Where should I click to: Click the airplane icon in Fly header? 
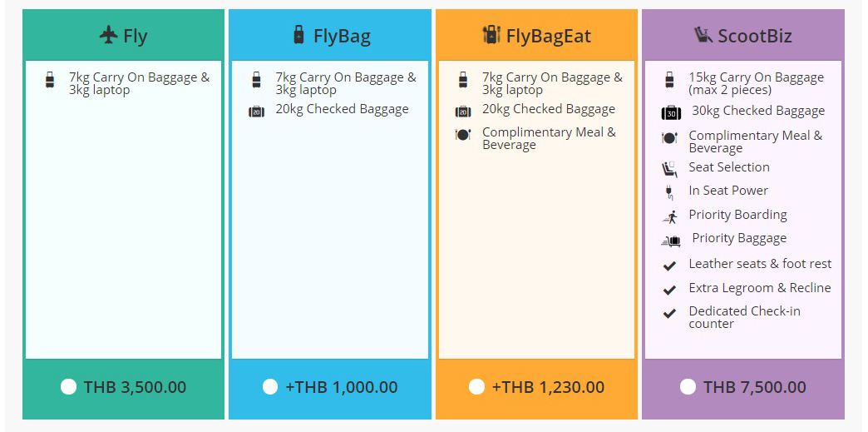[x=109, y=36]
